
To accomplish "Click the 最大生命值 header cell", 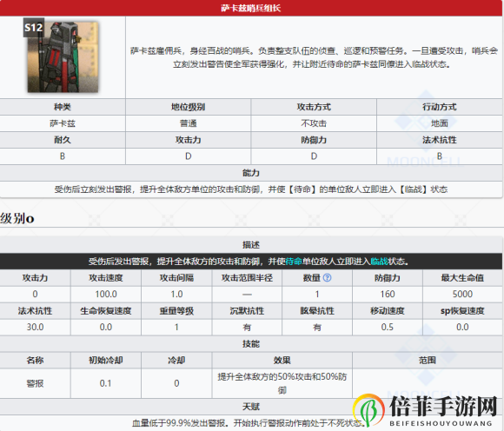I will pos(462,278).
